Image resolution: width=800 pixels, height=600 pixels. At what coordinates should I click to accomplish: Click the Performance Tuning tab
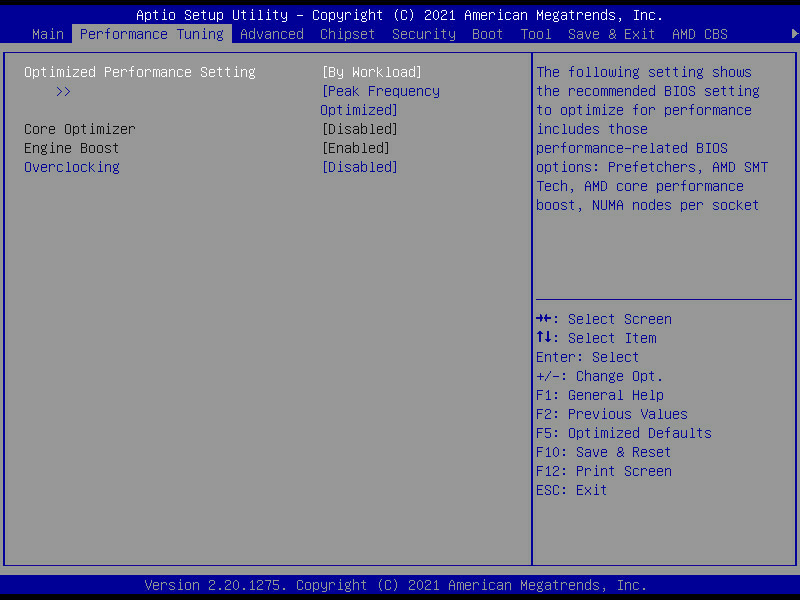pyautogui.click(x=151, y=34)
